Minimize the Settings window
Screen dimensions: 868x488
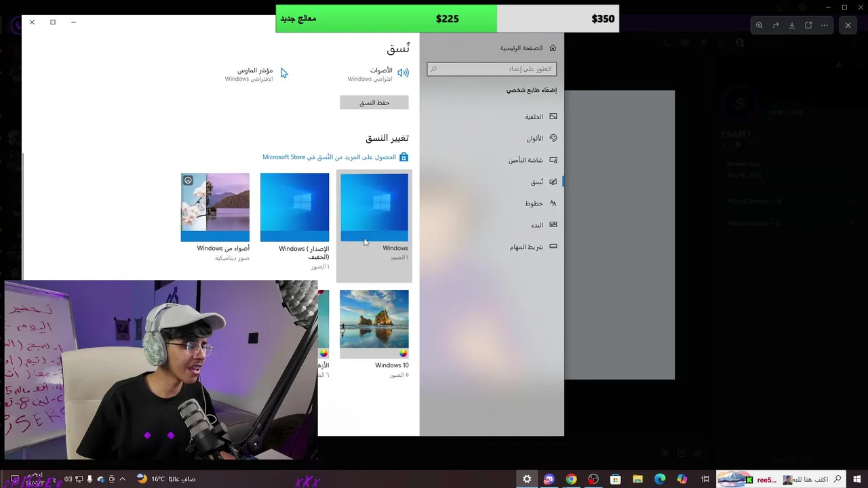tap(73, 22)
